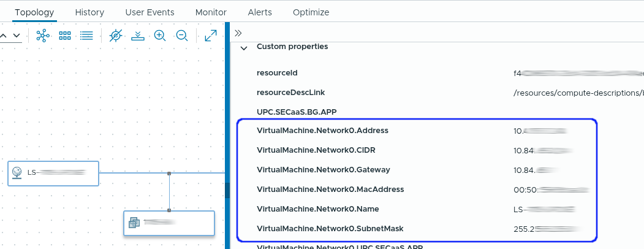
Task: Switch to topology graph view
Action: coord(42,36)
